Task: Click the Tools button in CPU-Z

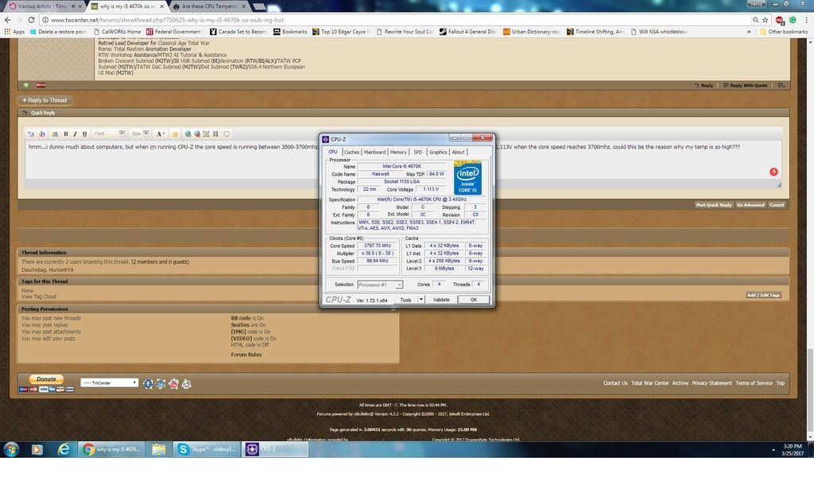Action: point(405,300)
